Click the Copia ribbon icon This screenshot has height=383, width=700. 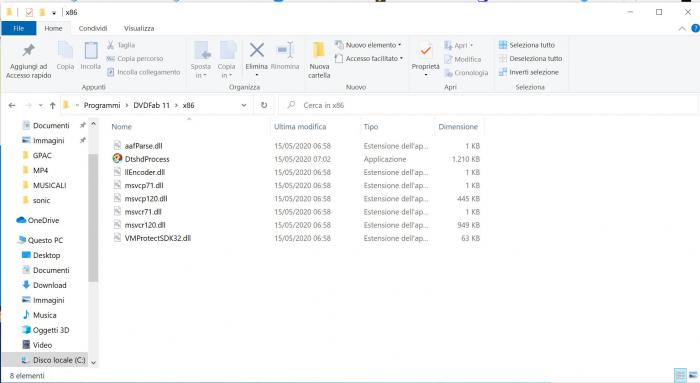point(65,55)
